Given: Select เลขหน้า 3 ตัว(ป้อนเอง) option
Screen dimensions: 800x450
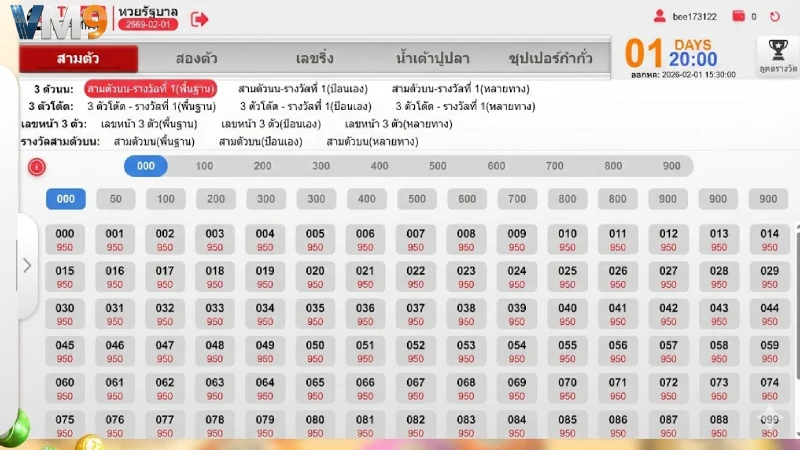Looking at the screenshot, I should coord(271,124).
